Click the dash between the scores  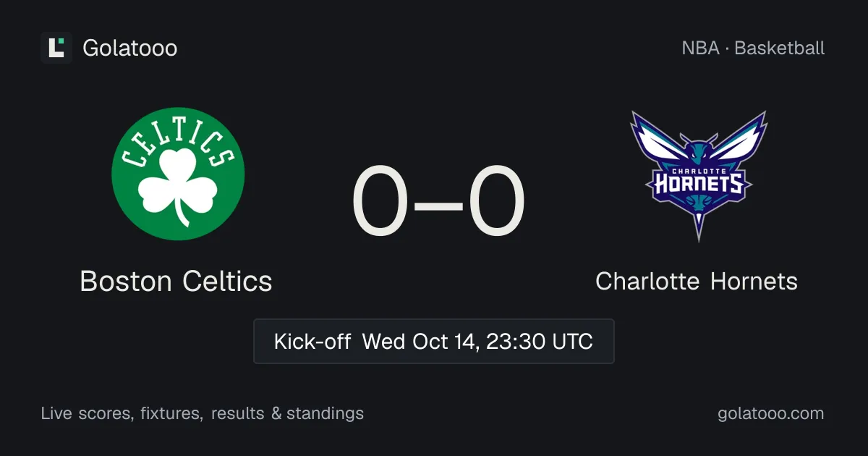click(438, 204)
